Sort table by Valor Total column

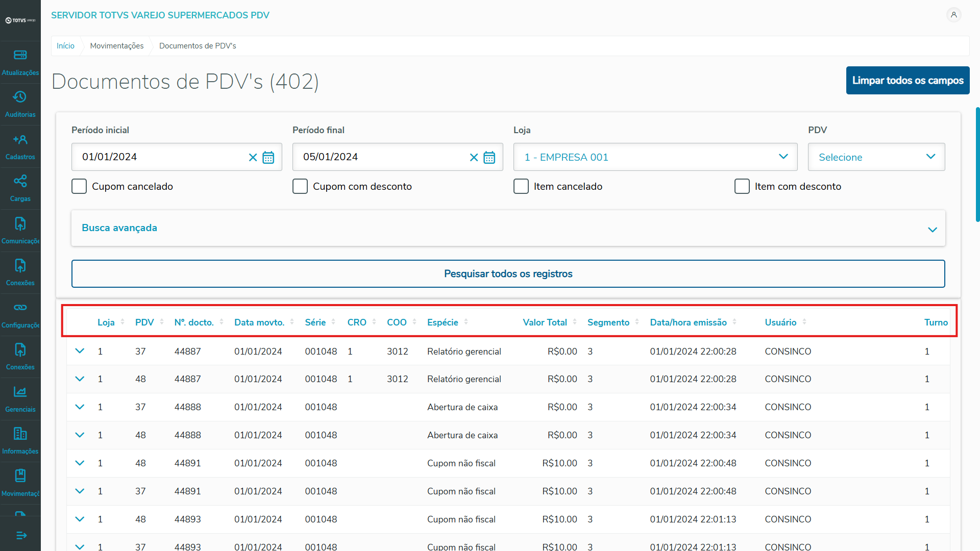pos(545,322)
